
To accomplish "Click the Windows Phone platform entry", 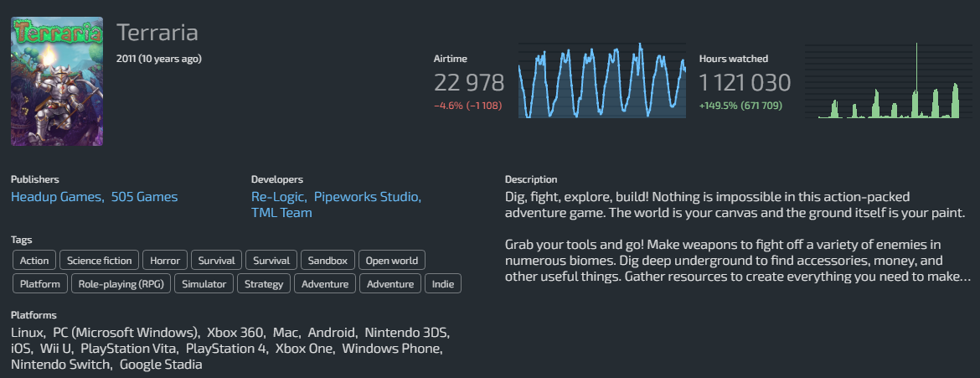I will (392, 349).
